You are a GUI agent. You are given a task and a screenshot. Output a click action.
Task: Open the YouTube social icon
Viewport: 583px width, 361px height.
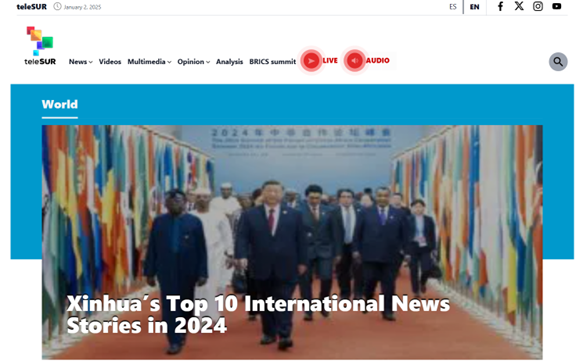557,6
